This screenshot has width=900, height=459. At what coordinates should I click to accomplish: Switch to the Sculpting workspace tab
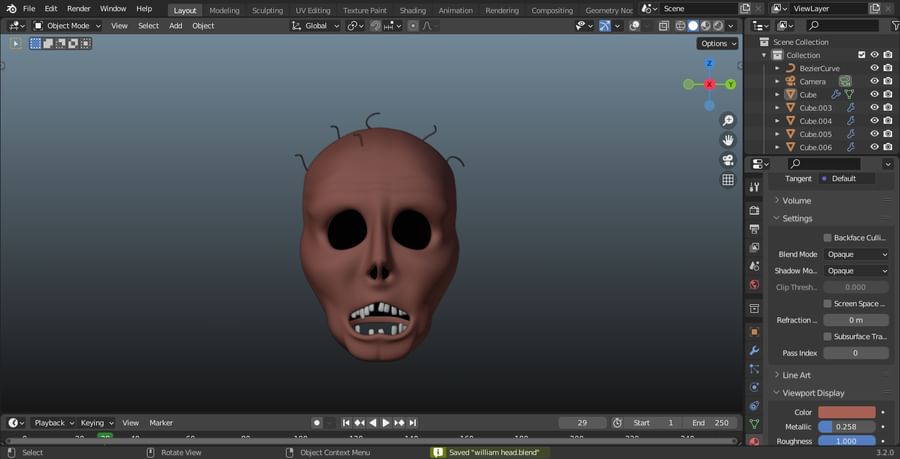(267, 10)
